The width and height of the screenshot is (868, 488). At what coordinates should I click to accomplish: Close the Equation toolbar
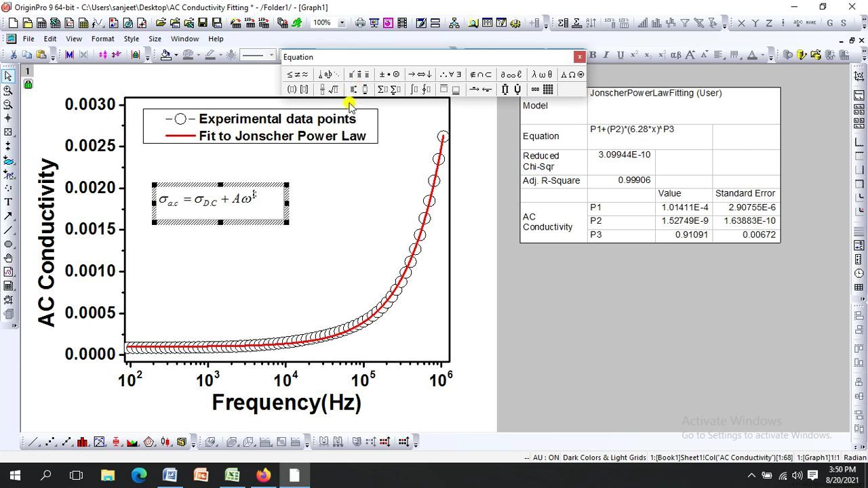click(x=579, y=57)
